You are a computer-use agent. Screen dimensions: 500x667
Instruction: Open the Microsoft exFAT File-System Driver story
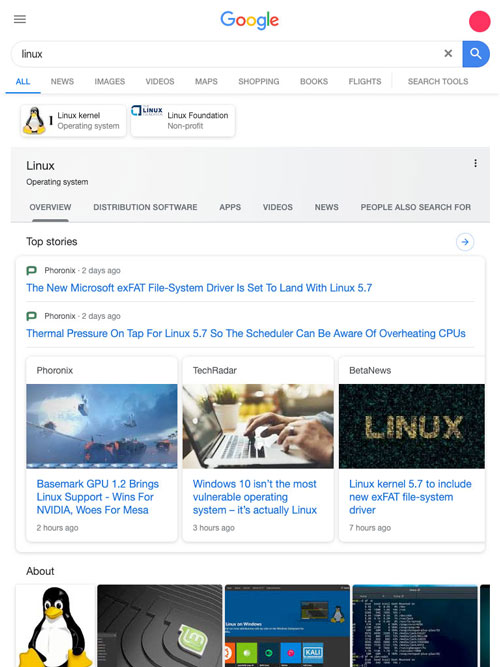tap(199, 288)
